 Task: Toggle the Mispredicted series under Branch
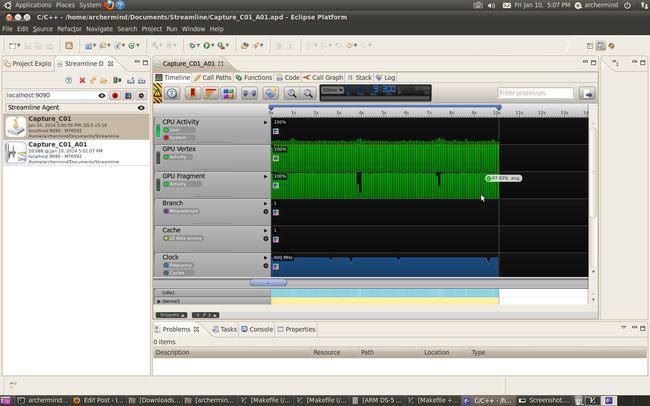click(x=181, y=211)
